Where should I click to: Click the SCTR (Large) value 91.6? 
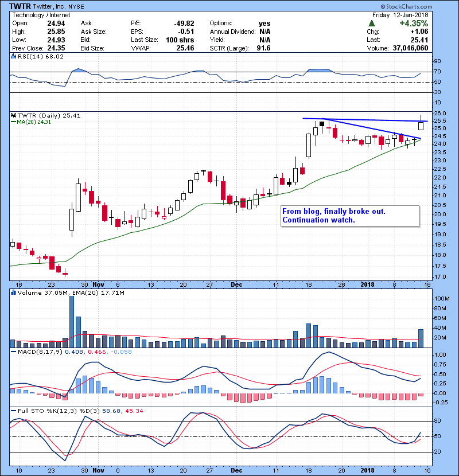pos(263,48)
